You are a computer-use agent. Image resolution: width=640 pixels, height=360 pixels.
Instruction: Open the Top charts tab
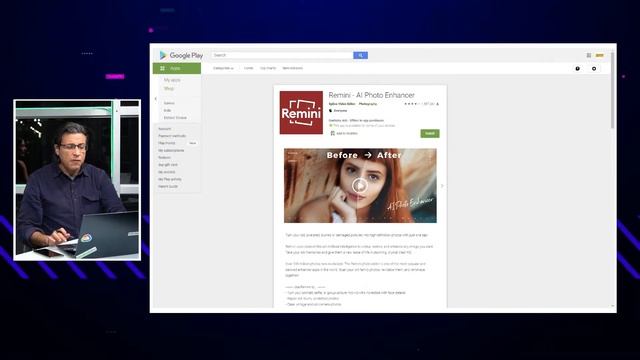(x=268, y=68)
